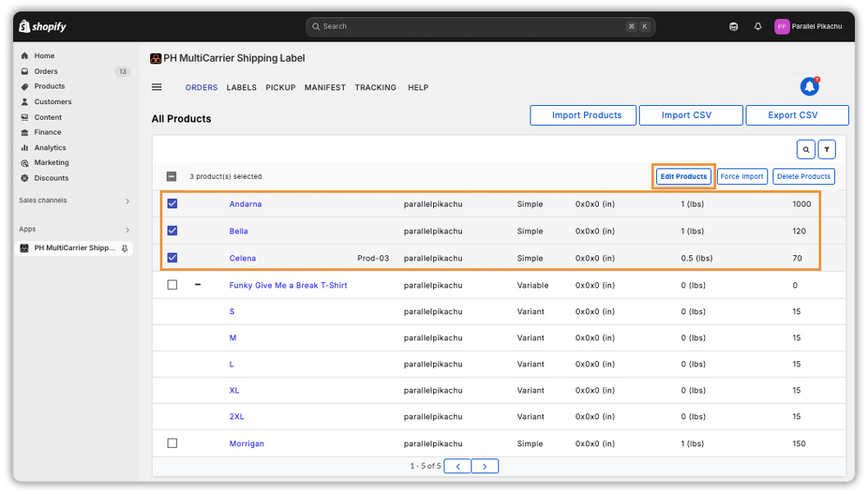Click PH MultiCarrier Shipping Label app logo

coord(155,58)
